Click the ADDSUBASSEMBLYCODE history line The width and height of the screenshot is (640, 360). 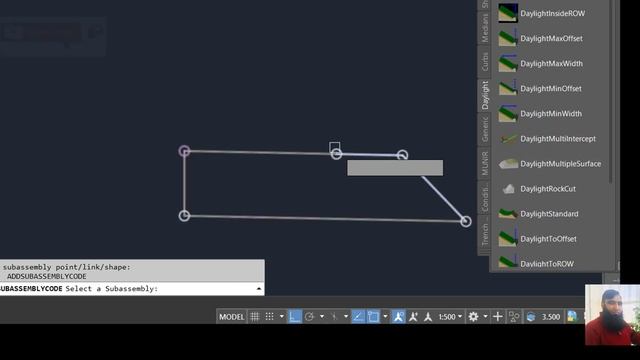[x=46, y=276]
